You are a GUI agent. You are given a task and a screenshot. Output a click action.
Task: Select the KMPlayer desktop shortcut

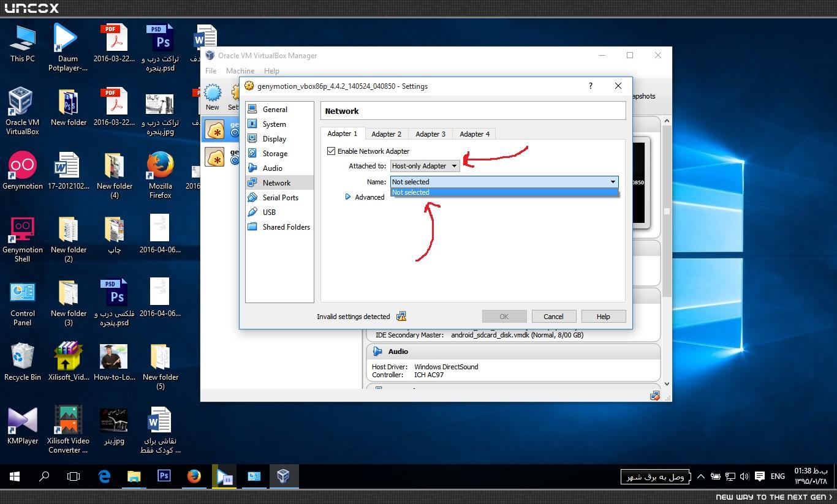point(23,426)
